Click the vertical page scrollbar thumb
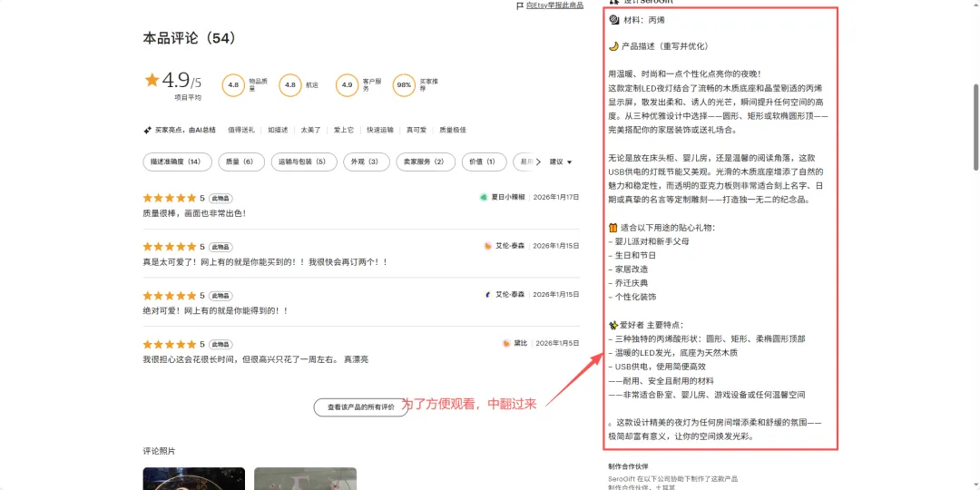This screenshot has width=980, height=490. click(975, 127)
